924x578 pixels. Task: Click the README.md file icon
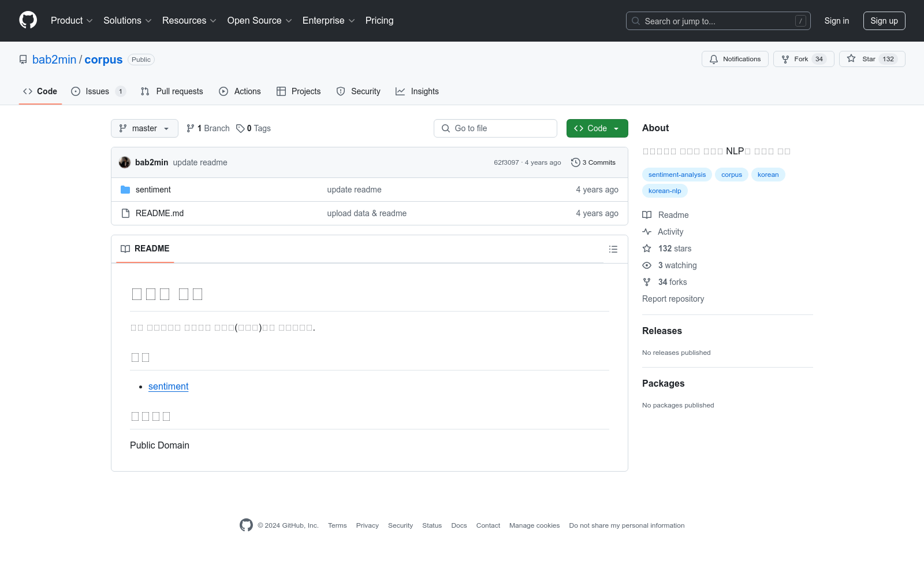pyautogui.click(x=125, y=213)
